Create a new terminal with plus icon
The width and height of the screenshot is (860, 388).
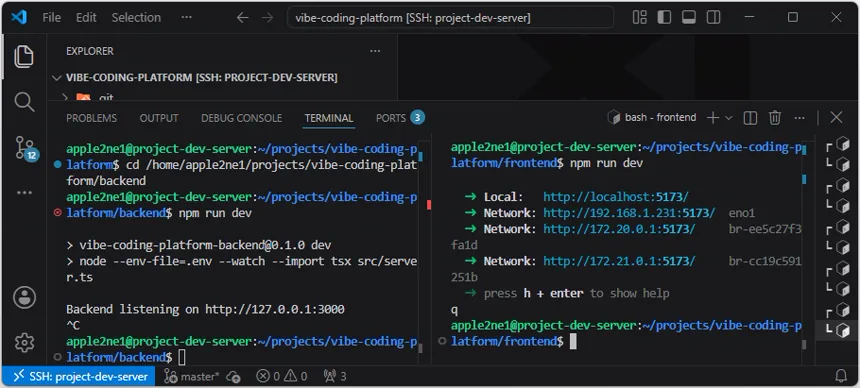click(712, 117)
